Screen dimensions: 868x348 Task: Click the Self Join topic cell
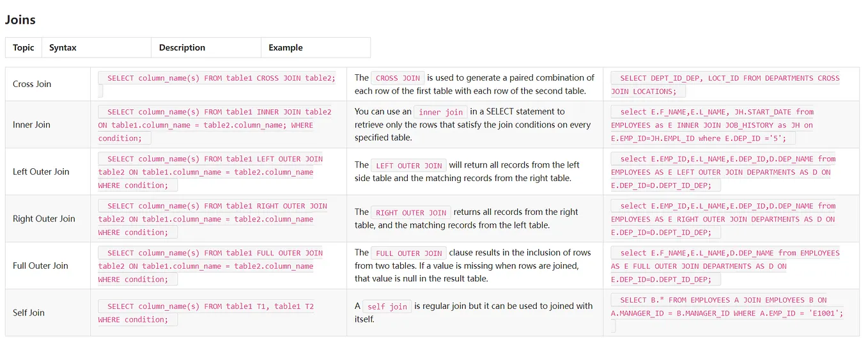(48, 313)
